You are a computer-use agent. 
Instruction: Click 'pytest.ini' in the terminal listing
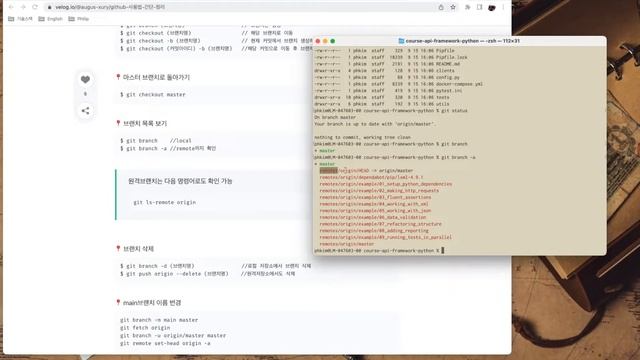pos(449,91)
